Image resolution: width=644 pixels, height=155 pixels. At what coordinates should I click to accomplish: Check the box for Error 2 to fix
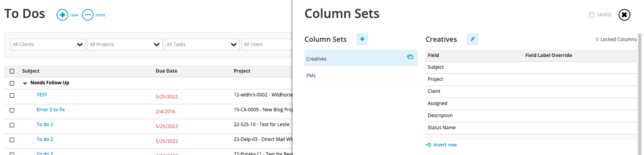tap(12, 110)
